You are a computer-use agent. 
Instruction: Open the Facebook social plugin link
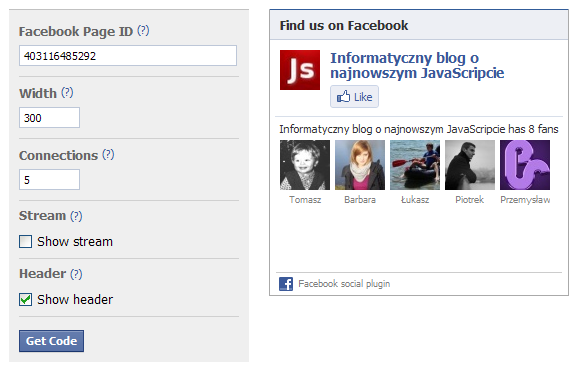pos(344,284)
